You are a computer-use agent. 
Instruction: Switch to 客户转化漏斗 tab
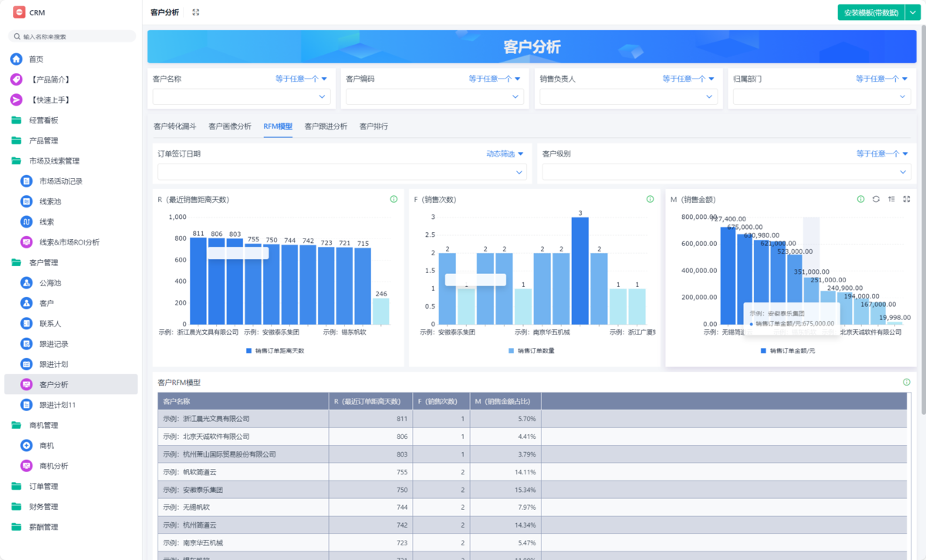tap(174, 127)
